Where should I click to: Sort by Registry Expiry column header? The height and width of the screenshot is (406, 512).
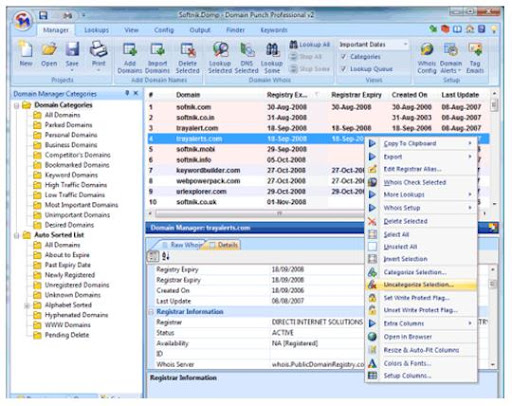(287, 95)
